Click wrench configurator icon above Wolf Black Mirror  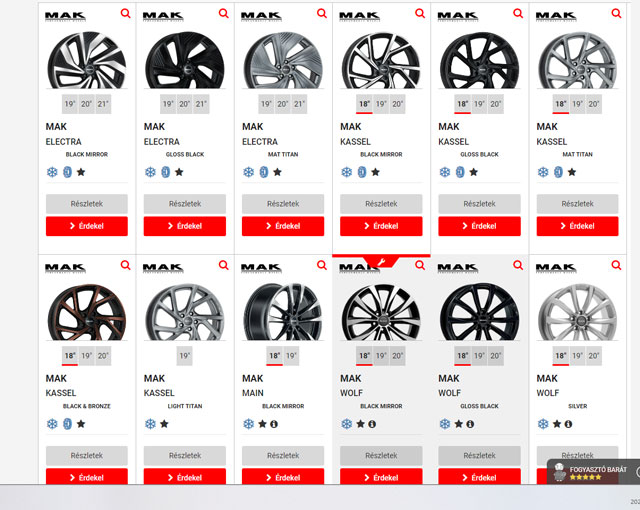(381, 262)
